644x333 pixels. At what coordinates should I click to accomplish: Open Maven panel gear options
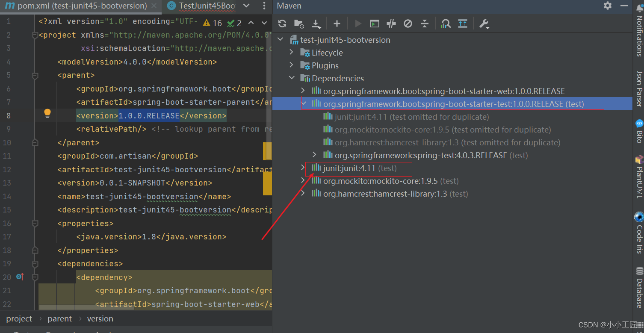click(x=608, y=6)
